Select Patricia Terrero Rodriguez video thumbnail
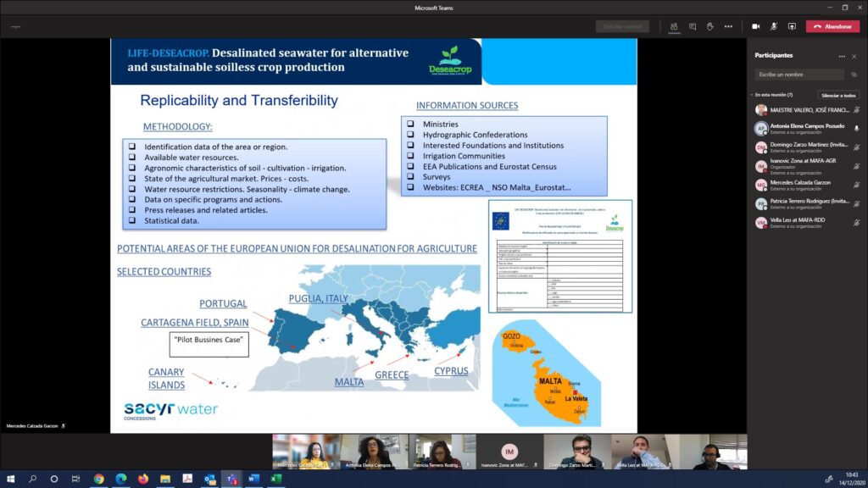 pyautogui.click(x=442, y=452)
